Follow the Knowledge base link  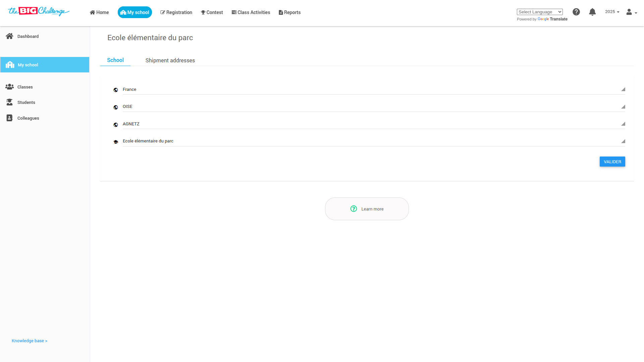point(30,341)
